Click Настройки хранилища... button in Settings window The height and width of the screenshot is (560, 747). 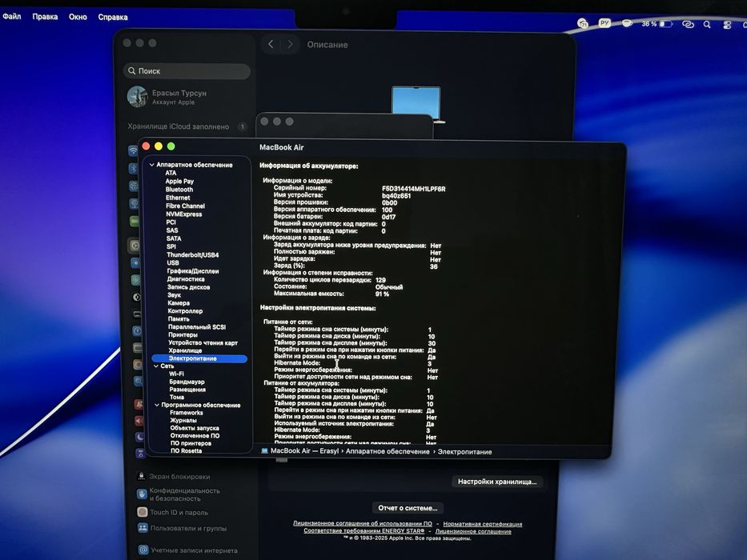click(497, 482)
